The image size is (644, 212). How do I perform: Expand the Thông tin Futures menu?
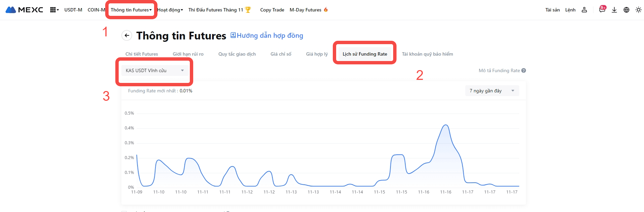point(131,10)
